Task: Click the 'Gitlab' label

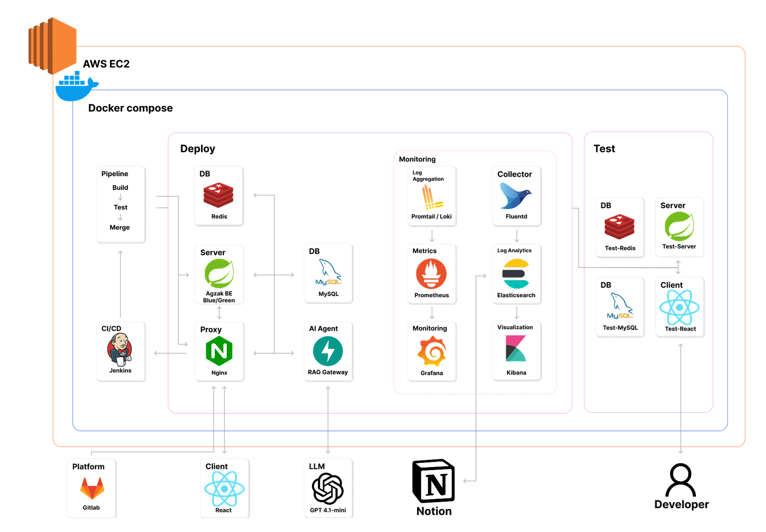Action: point(91,507)
